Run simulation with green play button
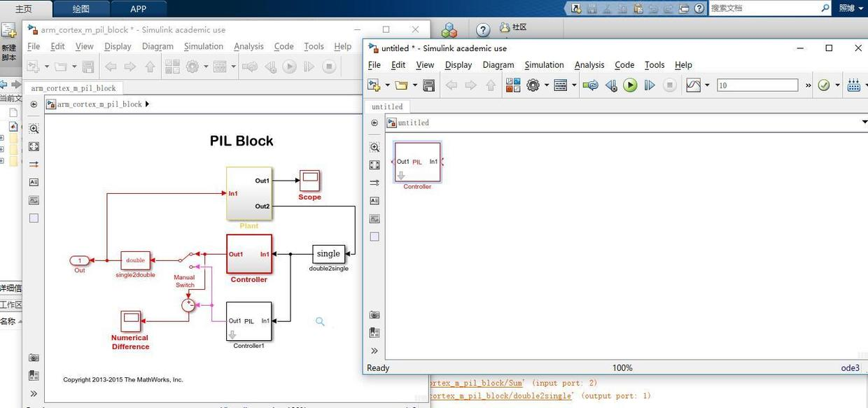The height and width of the screenshot is (408, 868). click(630, 85)
